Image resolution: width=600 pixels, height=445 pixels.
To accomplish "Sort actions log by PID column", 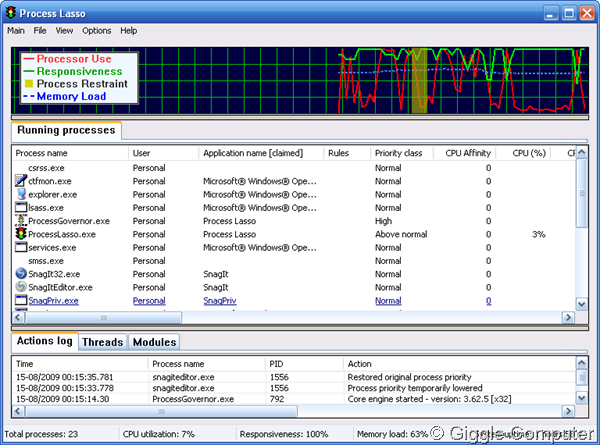I will tap(304, 364).
